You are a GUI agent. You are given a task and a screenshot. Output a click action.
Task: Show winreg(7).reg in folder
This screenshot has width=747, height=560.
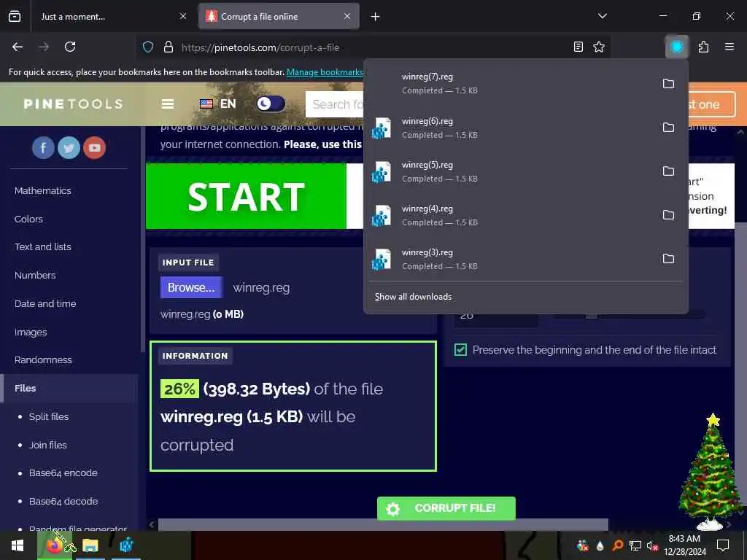[668, 84]
